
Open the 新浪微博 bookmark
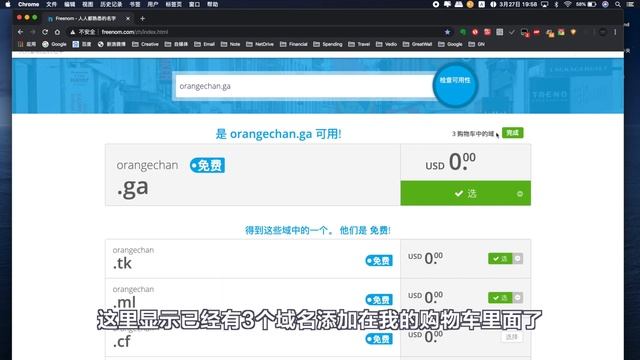[112, 44]
